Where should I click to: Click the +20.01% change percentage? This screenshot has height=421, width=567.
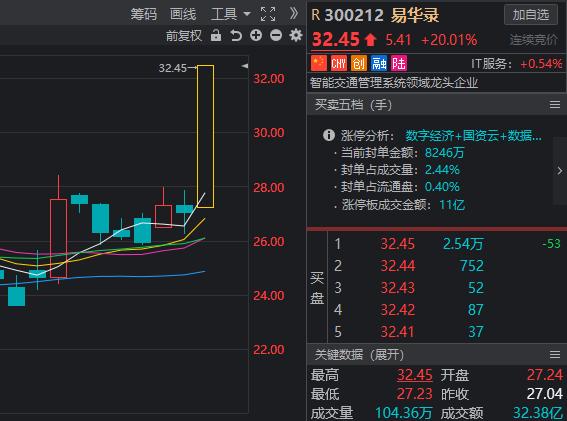449,40
